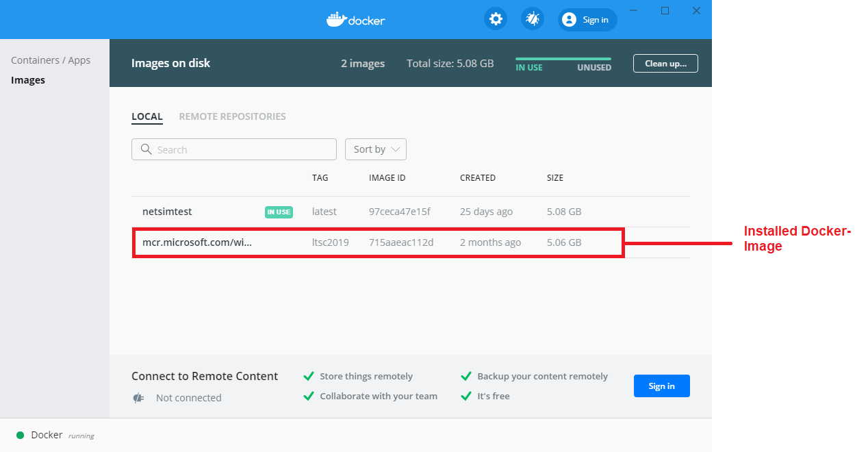Click image ID 97ceca47e15f
The height and width of the screenshot is (452, 868).
(400, 212)
